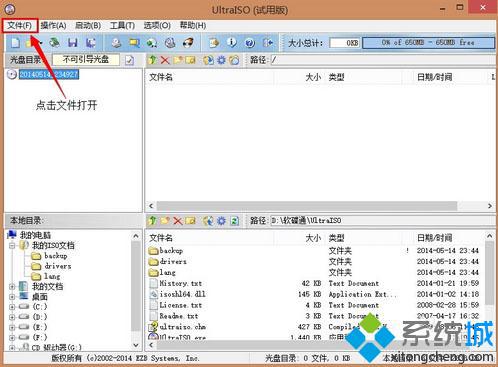Click the Compress ISO yellow icon
The height and width of the screenshot is (367, 498).
134,43
